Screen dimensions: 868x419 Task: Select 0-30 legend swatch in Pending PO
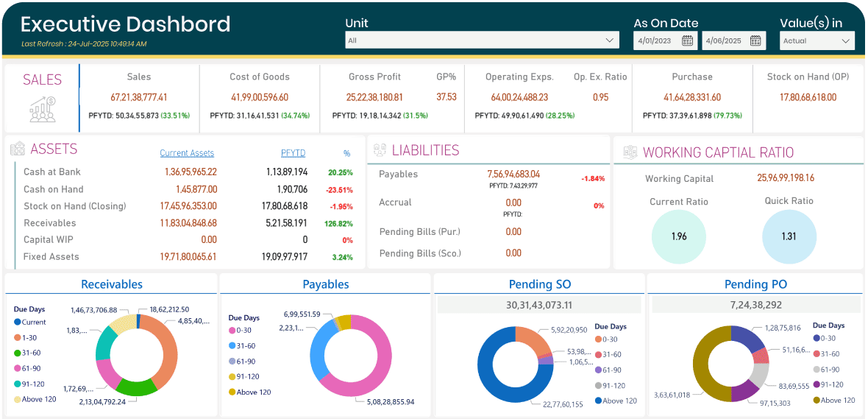(817, 338)
